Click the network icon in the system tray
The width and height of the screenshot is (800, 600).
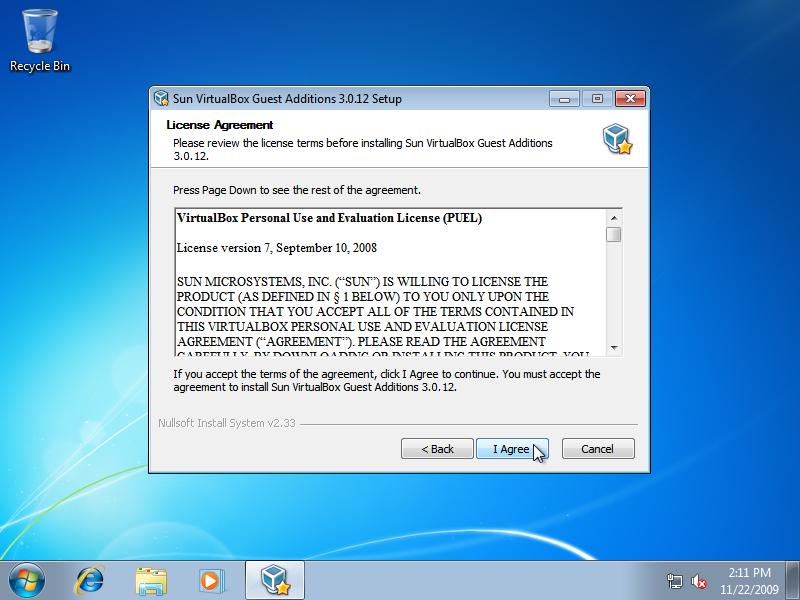click(x=675, y=581)
